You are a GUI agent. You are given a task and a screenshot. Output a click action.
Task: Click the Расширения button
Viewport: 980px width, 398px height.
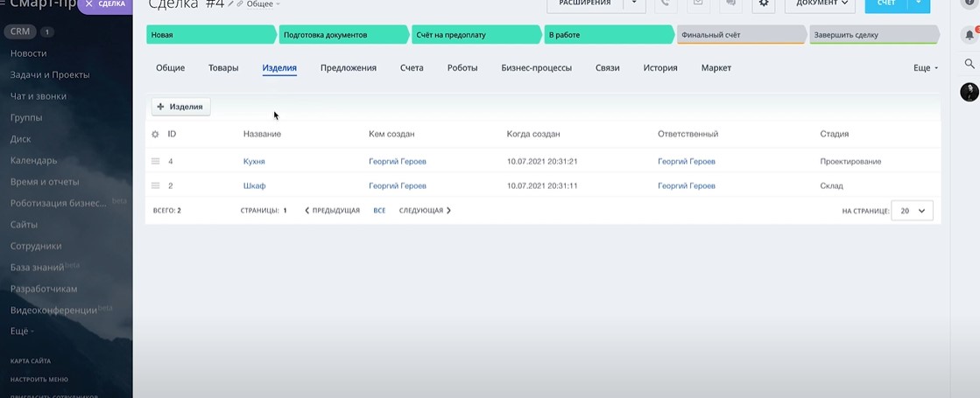tap(585, 3)
